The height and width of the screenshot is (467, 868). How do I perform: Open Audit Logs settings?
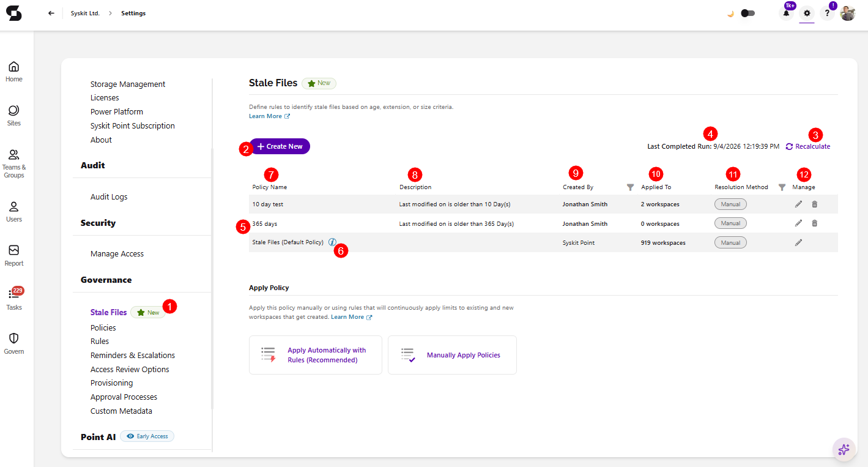109,196
